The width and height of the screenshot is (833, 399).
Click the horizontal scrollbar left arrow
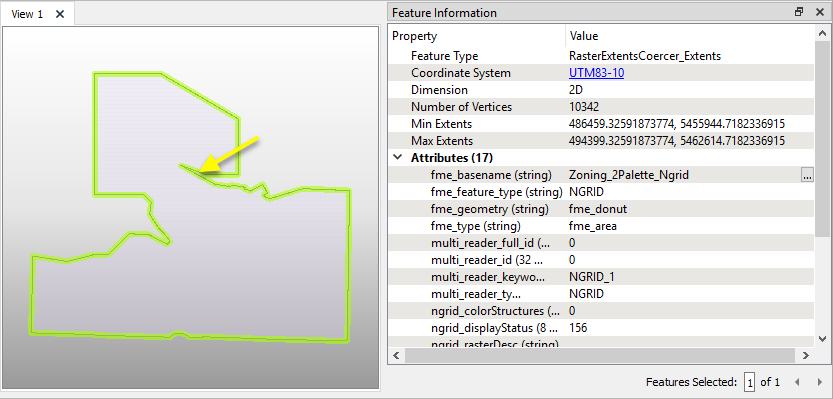(x=396, y=355)
